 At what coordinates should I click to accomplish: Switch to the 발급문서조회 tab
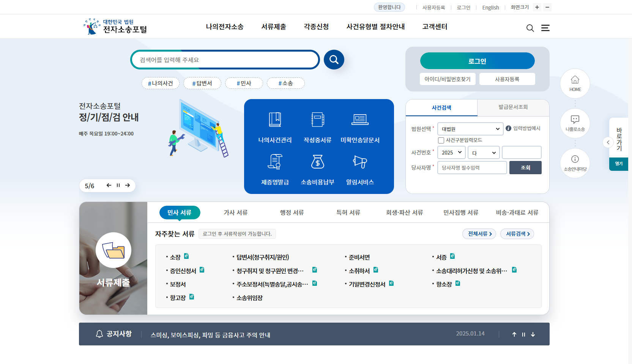coord(513,107)
